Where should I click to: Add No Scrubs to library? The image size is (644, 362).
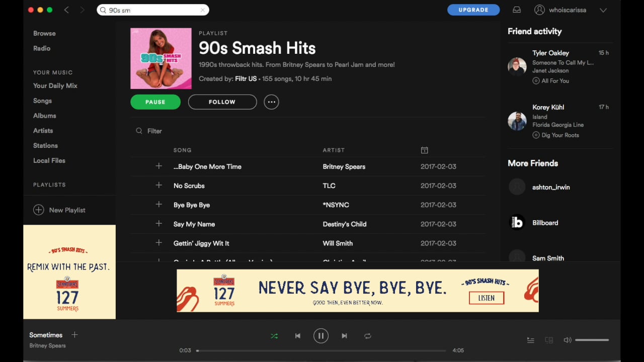point(159,185)
